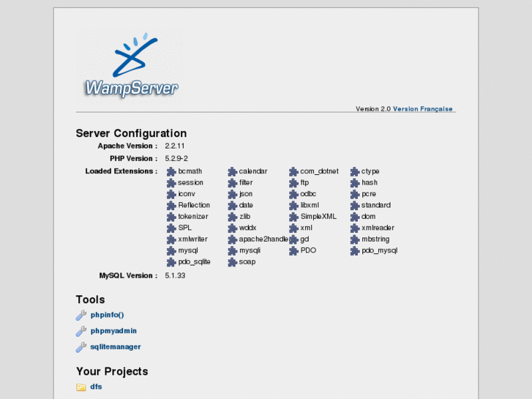Screen dimensions: 532x399
Task: Click the puzzle icon beside ftp
Action: (x=293, y=183)
